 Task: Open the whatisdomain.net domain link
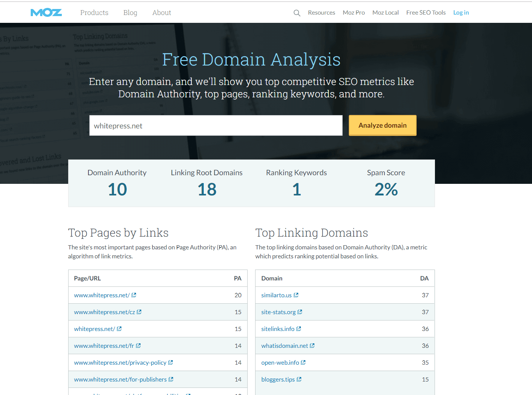(285, 346)
